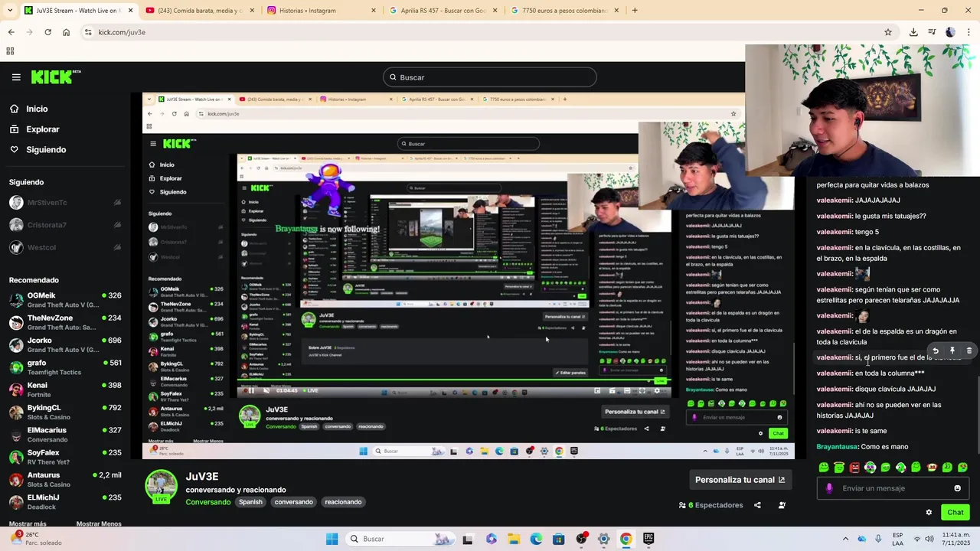Screen dimensions: 980x551
Task: Open grafo Teamfight Tactics channel
Action: [65, 367]
